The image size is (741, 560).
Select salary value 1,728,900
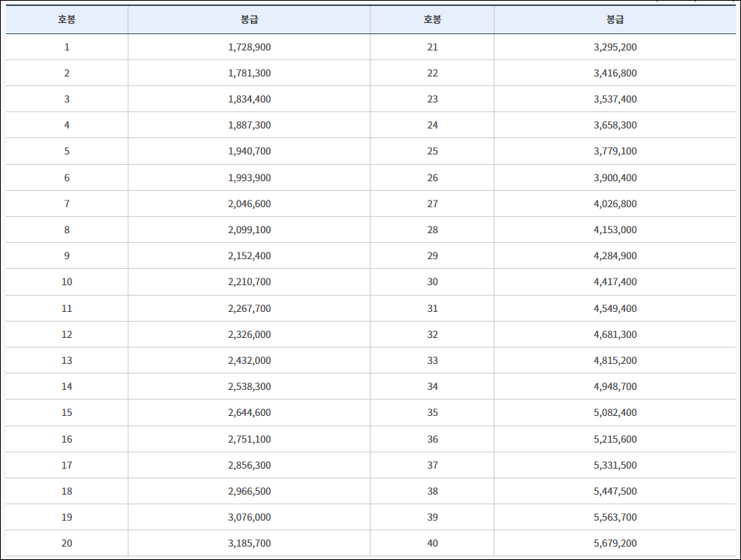(x=249, y=48)
